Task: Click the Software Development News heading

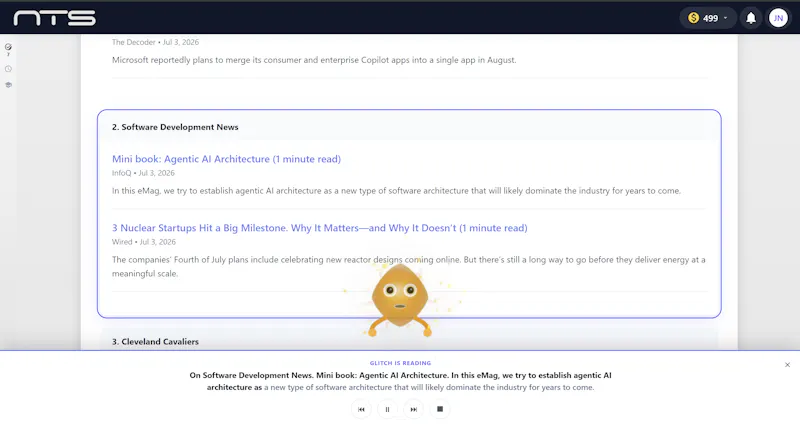Action: 175,127
